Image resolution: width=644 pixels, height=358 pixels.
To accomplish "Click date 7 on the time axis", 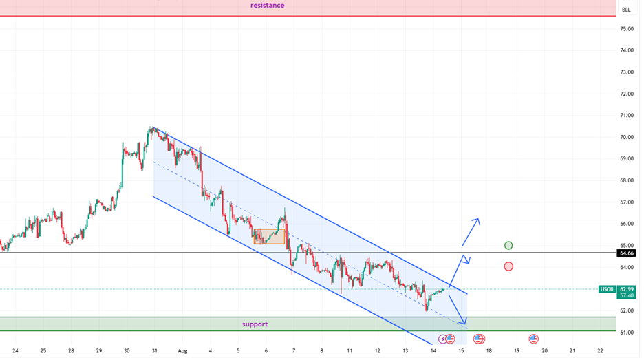I will pos(294,351).
